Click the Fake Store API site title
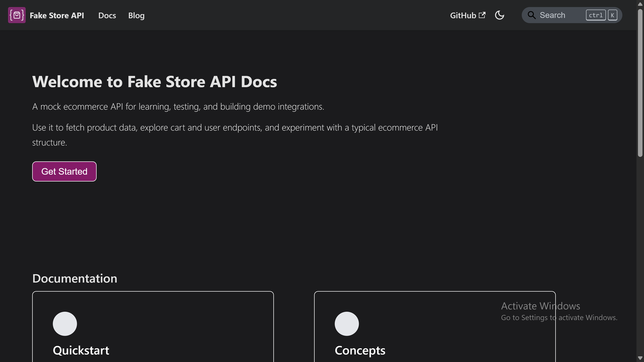Viewport: 644px width, 362px height. 57,15
